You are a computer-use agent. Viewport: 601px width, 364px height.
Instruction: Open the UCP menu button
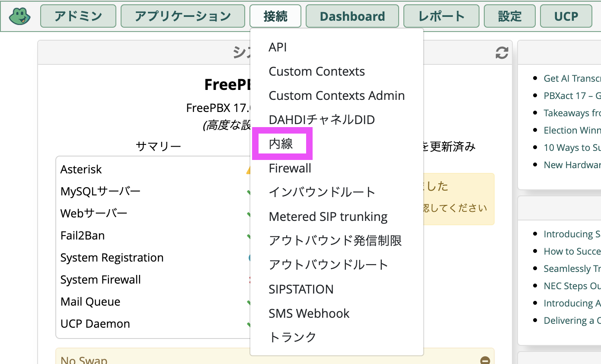[566, 16]
